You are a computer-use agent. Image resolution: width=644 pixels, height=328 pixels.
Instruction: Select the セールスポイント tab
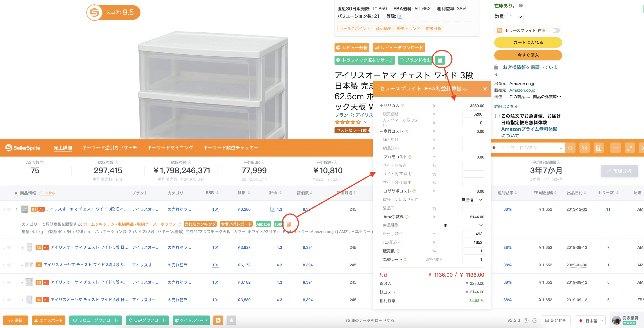point(355,29)
